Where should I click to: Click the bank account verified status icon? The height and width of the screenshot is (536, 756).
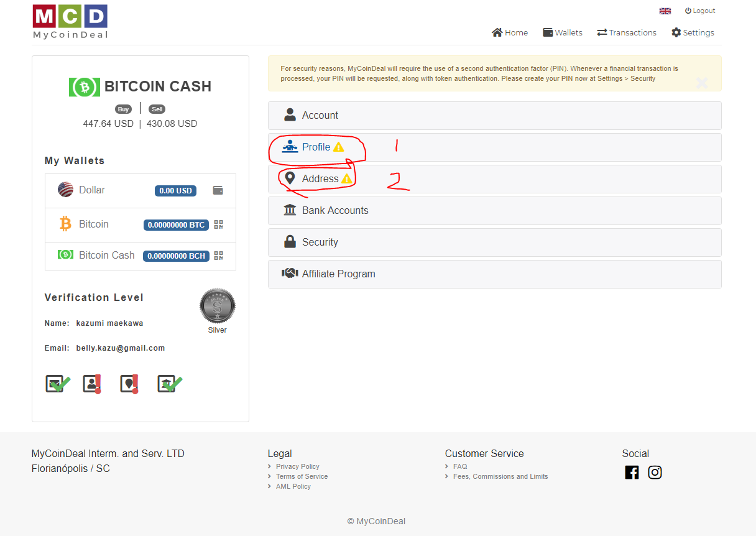[x=169, y=384]
